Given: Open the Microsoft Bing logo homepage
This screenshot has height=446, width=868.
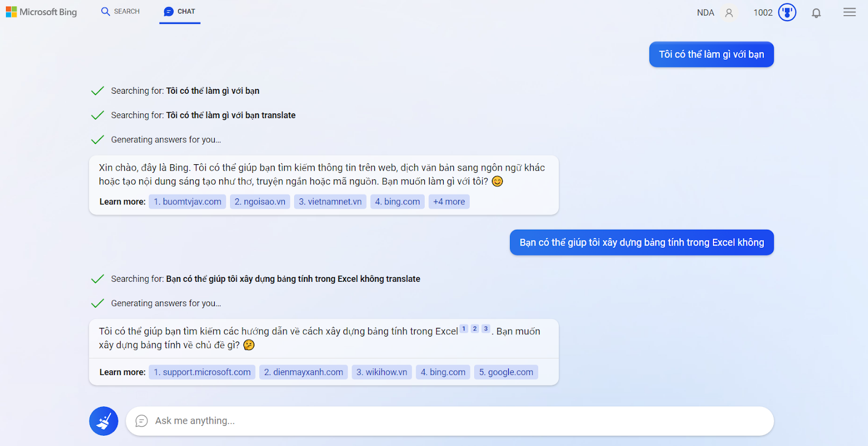Looking at the screenshot, I should point(41,12).
